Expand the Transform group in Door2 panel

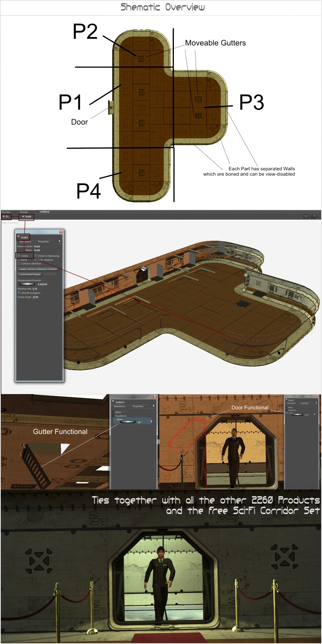pos(287,410)
